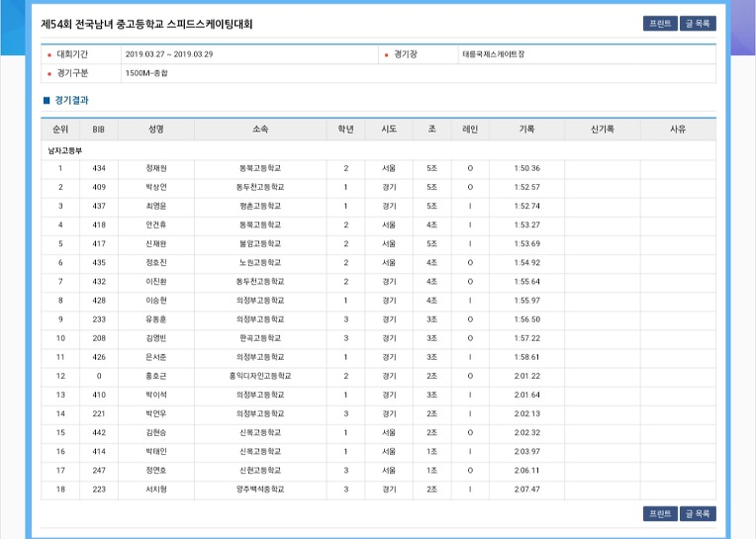Screen dimensions: 756x539
Task: Click the date range 2019.03.27 ~ 2019.03.29
Action: point(168,54)
